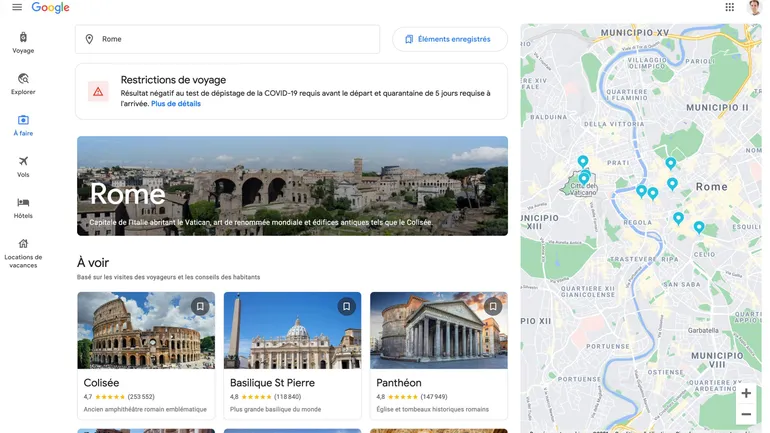
Task: Click the Colisée review count (253 552)
Action: [141, 397]
